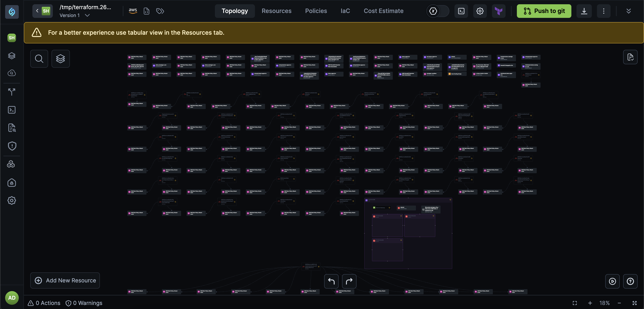Click the redo arrow button
Viewport: 644px width, 309px height.
(349, 281)
